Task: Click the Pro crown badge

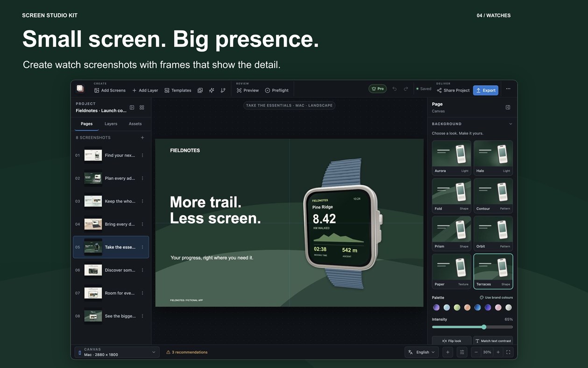Action: click(x=377, y=89)
